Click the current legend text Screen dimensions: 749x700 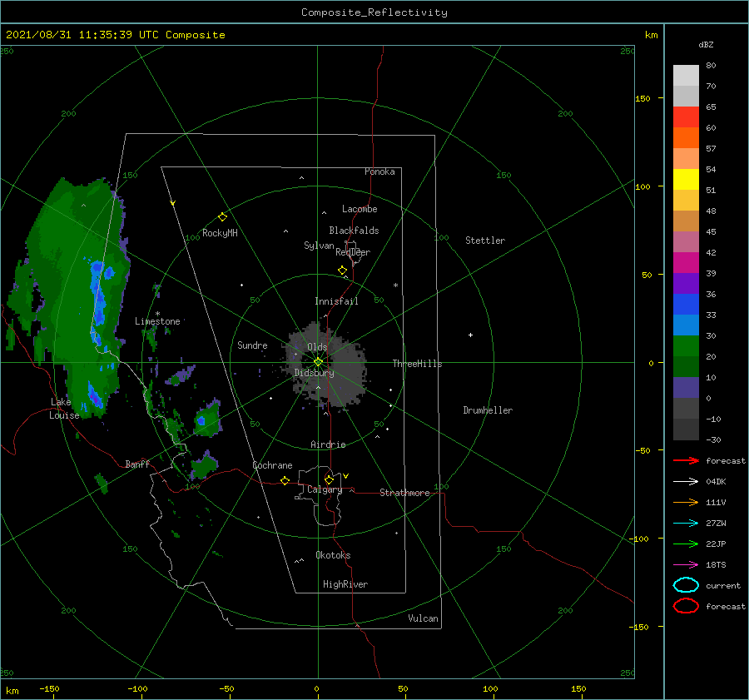coord(723,585)
